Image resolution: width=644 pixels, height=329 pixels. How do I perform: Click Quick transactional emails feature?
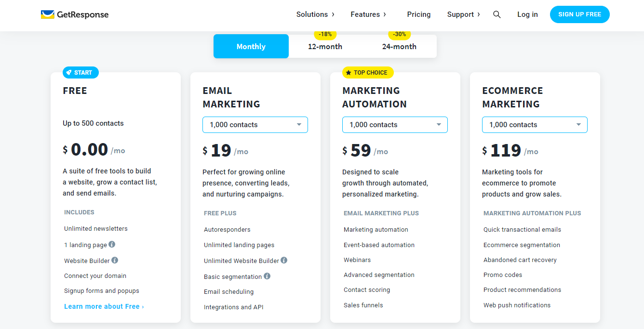pos(522,230)
